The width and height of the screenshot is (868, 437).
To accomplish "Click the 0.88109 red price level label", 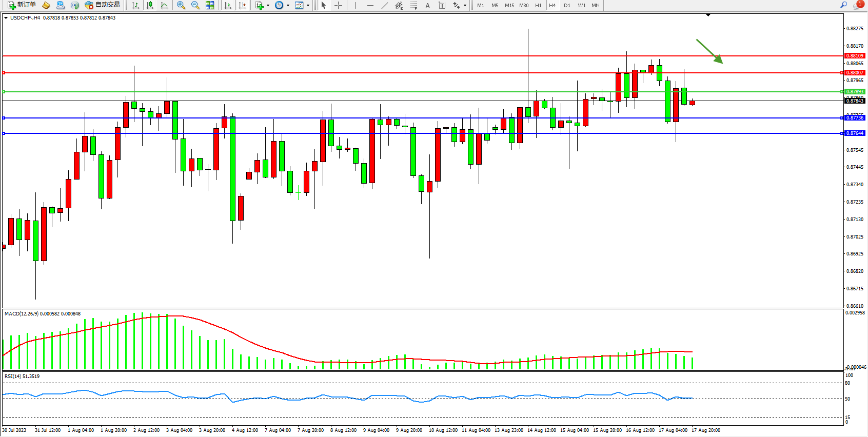I will (x=855, y=55).
